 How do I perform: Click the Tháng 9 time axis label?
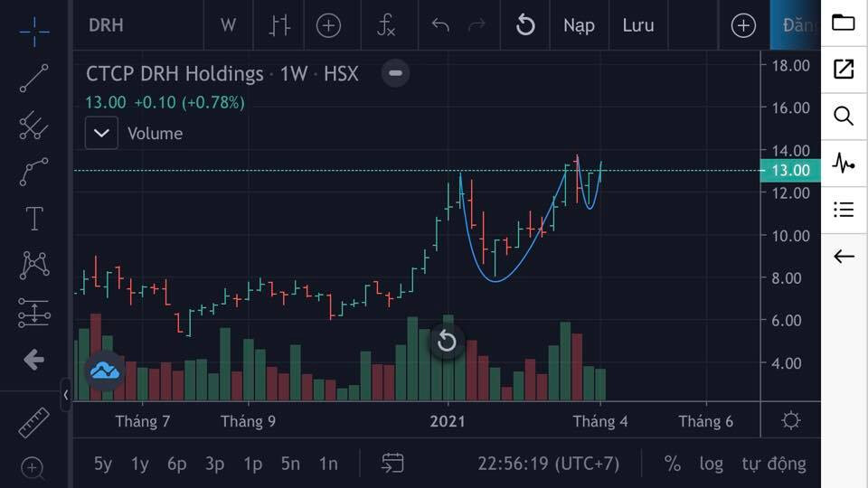(248, 422)
